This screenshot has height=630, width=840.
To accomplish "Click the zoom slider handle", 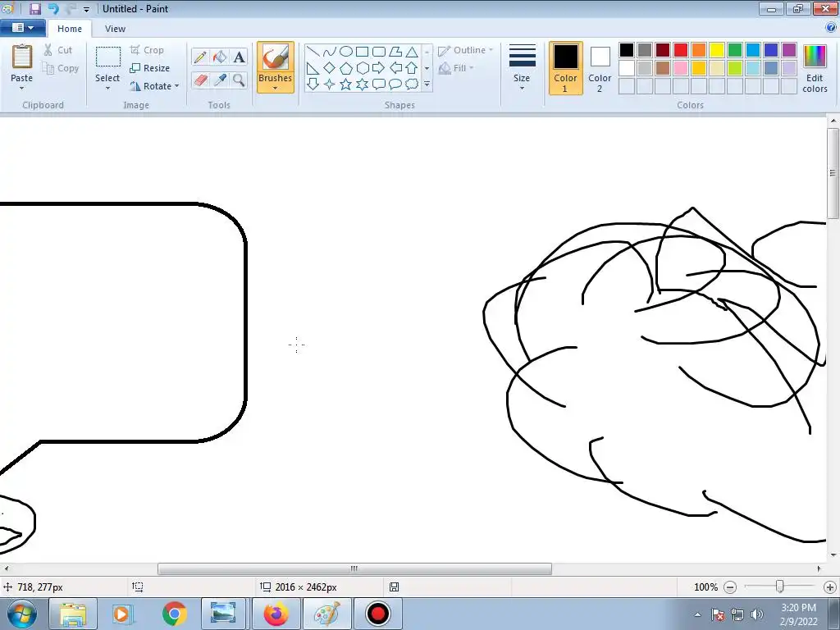I will (780, 587).
